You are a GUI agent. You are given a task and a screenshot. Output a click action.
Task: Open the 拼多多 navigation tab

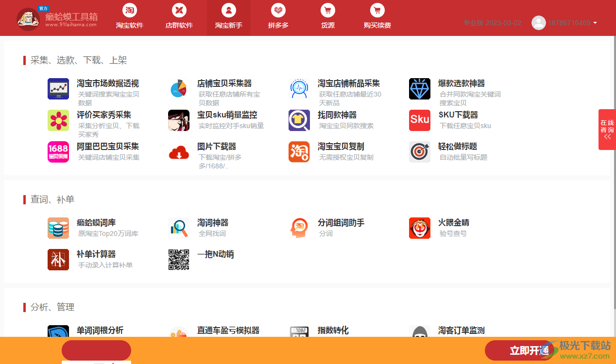(278, 17)
